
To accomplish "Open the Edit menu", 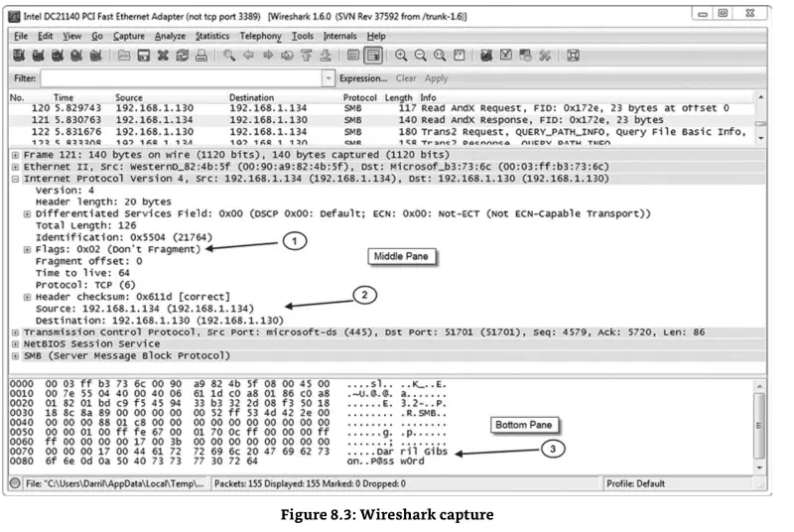I will pyautogui.click(x=45, y=36).
